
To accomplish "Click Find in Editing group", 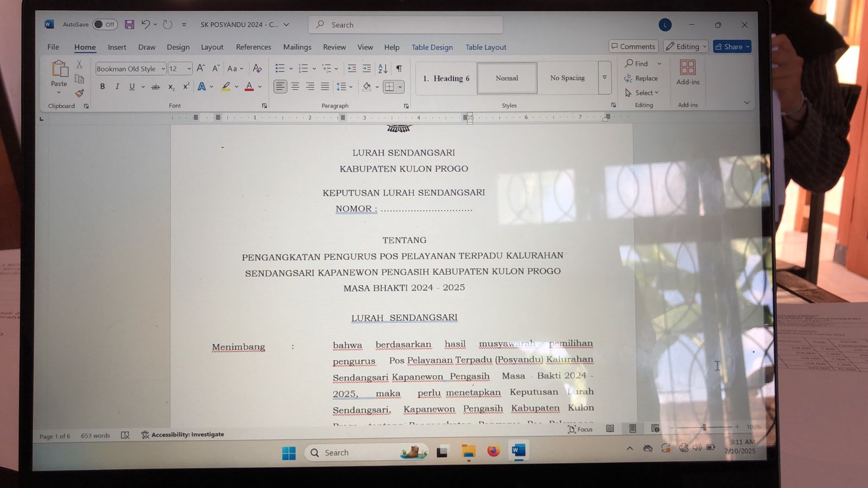I will pyautogui.click(x=636, y=63).
